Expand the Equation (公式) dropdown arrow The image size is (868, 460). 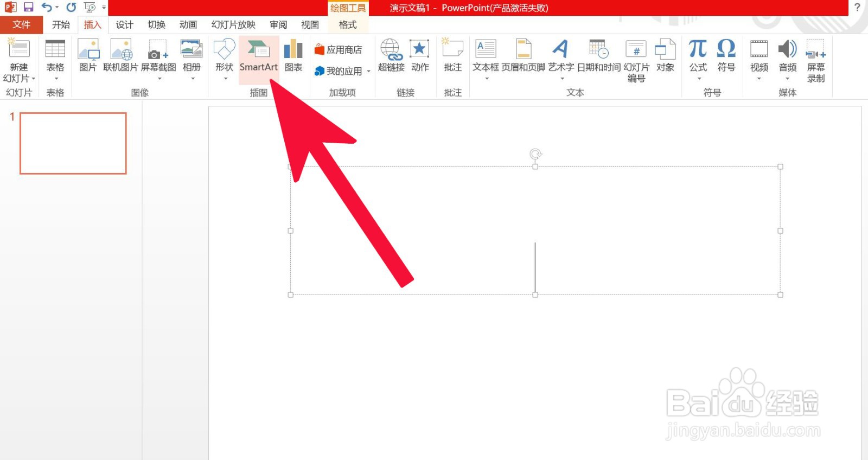coord(699,79)
